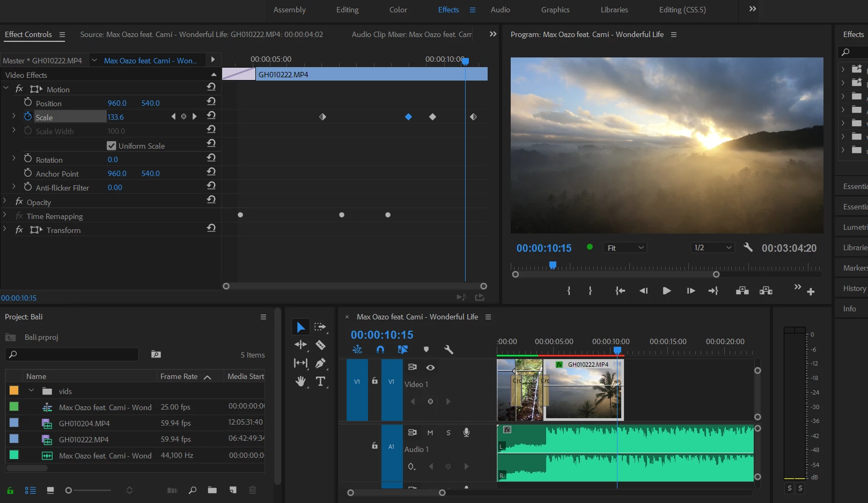Select the Ripple Edit tool

pos(300,345)
